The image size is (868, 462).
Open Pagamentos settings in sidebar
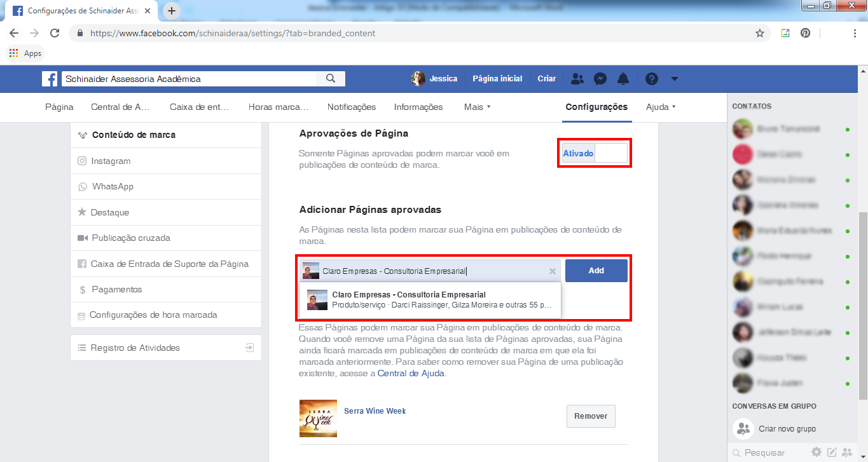coord(166,289)
